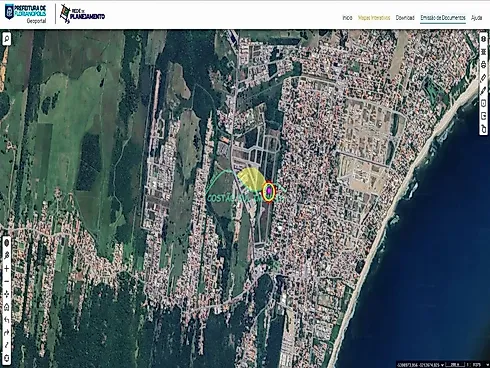The height and width of the screenshot is (368, 490).
Task: Open the Início menu item
Action: pos(347,18)
